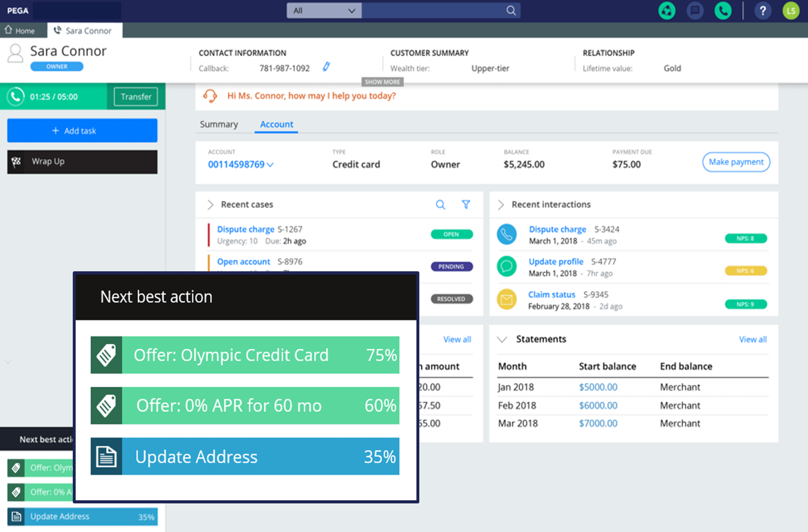Click the Make payment button
The width and height of the screenshot is (808, 532).
click(x=736, y=162)
